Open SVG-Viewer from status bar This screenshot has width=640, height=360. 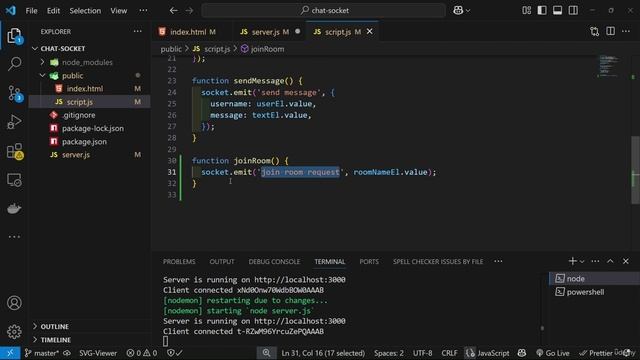pos(98,353)
